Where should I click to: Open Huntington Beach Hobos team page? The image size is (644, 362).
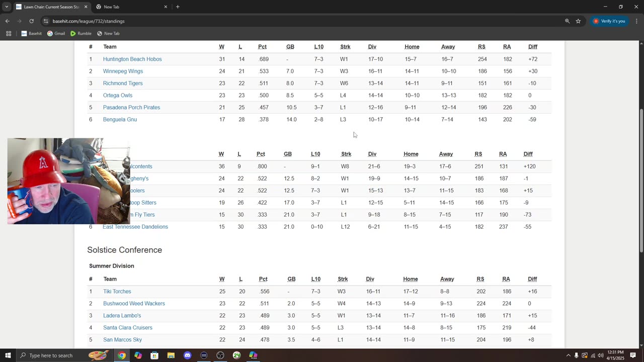coord(132,59)
